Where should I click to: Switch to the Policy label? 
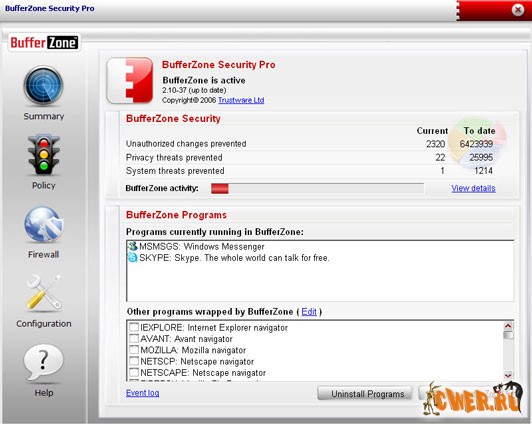pyautogui.click(x=43, y=186)
